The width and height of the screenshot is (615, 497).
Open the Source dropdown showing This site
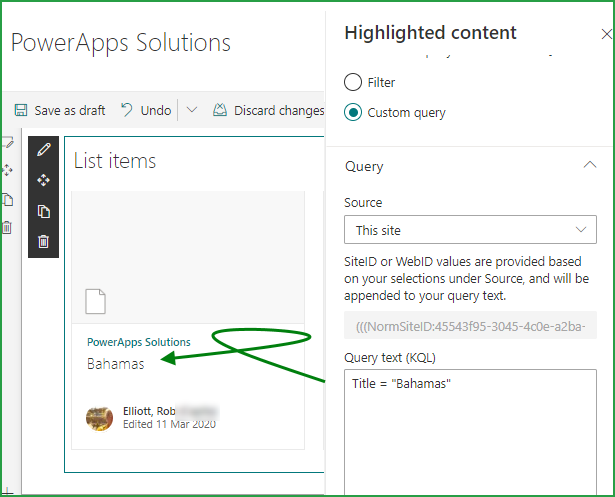pyautogui.click(x=470, y=229)
